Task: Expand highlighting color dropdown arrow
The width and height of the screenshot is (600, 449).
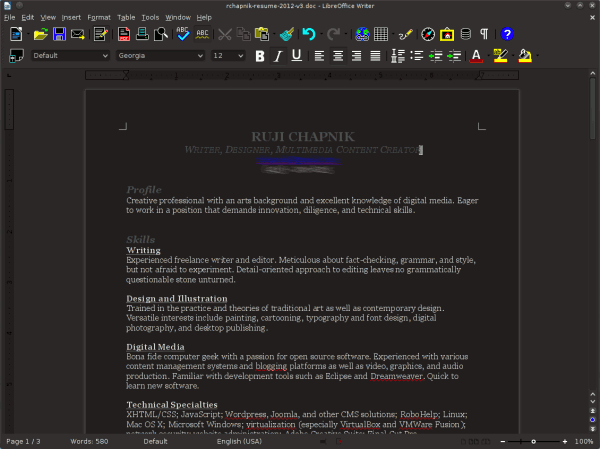Action: pos(513,56)
